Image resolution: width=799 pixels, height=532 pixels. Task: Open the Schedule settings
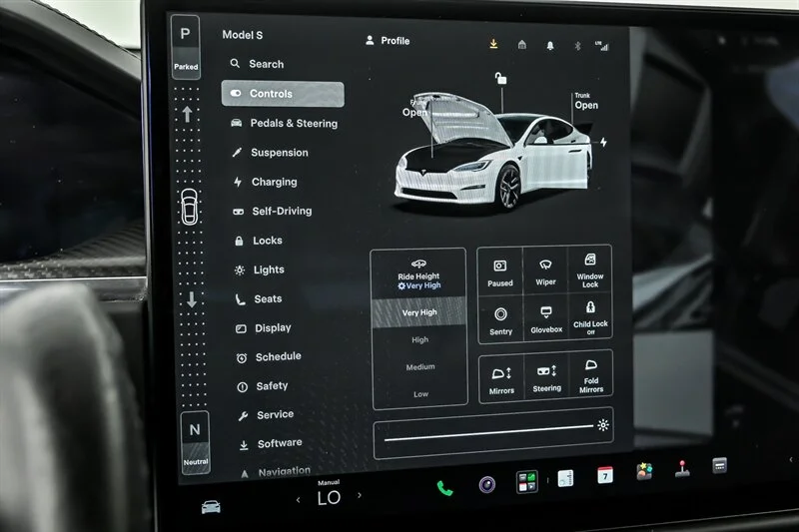tap(269, 357)
